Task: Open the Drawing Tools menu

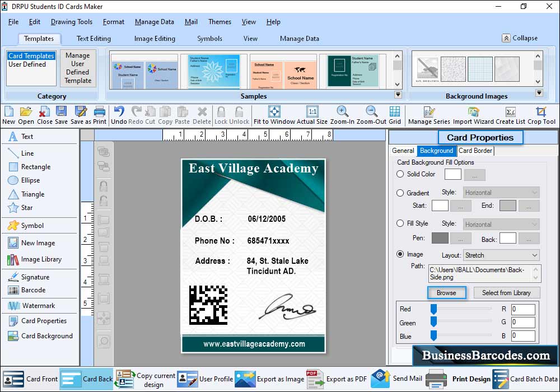Action: click(x=72, y=22)
